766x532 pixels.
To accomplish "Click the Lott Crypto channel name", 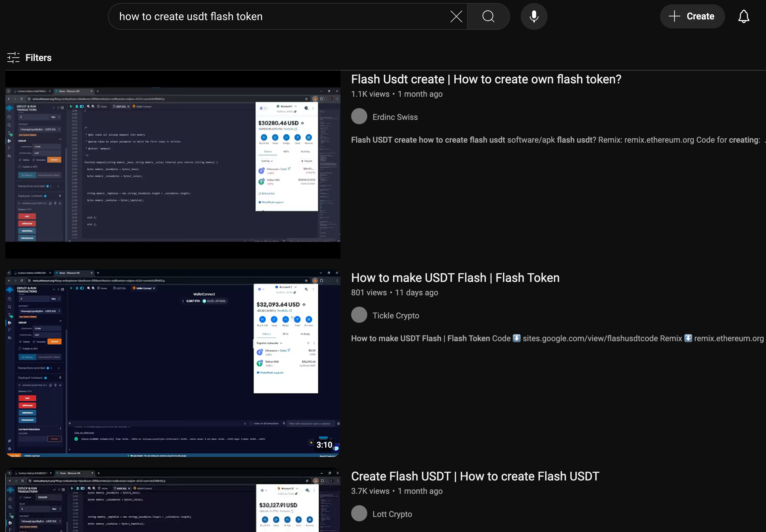I will click(x=392, y=514).
